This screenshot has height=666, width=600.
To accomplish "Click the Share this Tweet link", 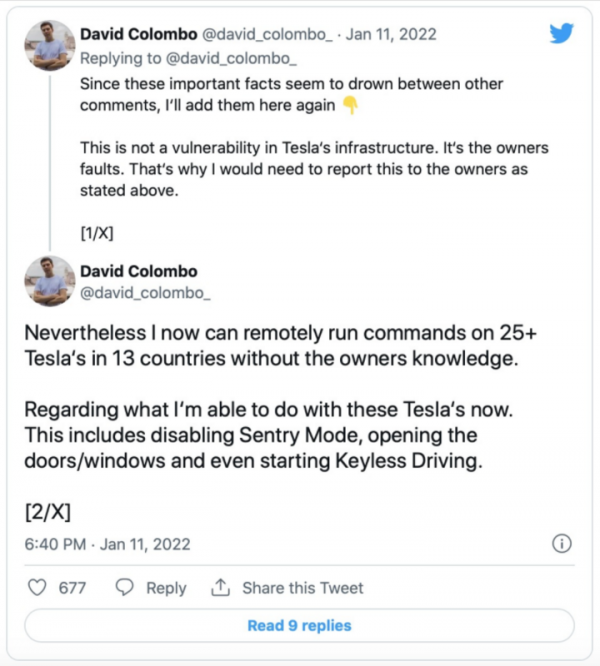I will (302, 588).
